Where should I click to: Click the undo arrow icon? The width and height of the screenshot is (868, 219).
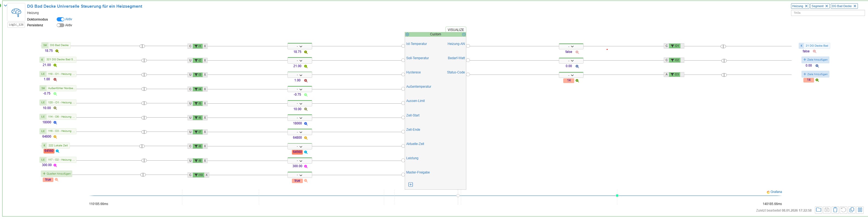coord(843,210)
